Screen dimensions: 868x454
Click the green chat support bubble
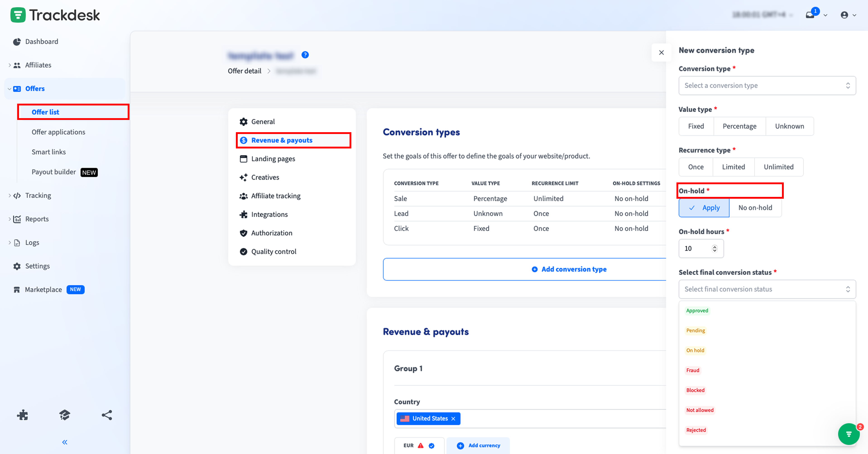coord(849,434)
